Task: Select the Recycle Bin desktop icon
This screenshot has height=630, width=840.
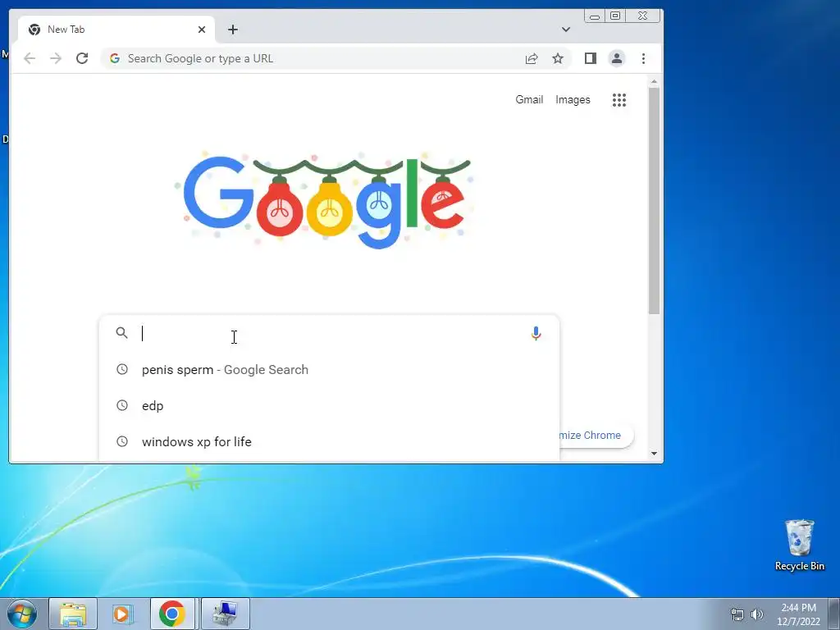Action: pos(799,545)
